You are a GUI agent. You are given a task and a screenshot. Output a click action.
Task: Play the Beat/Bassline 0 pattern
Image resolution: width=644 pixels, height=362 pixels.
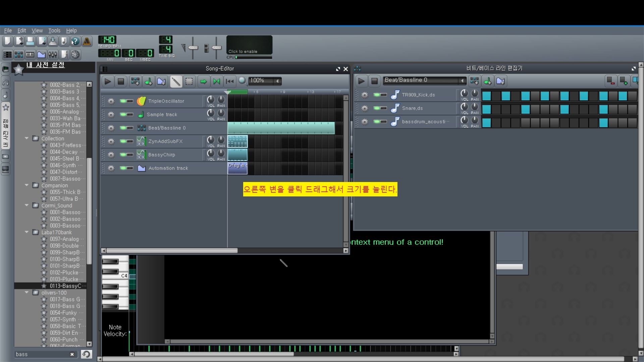pos(361,81)
